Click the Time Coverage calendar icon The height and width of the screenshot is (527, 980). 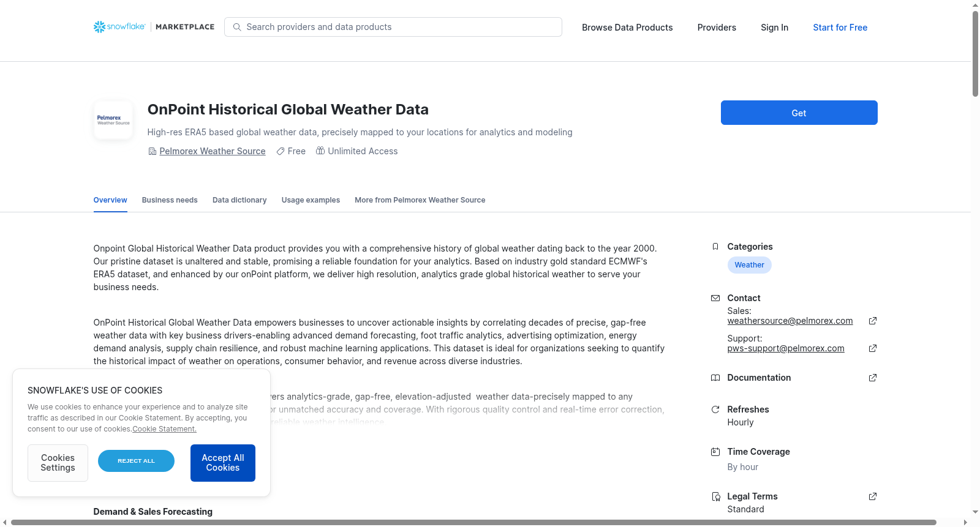coord(715,452)
